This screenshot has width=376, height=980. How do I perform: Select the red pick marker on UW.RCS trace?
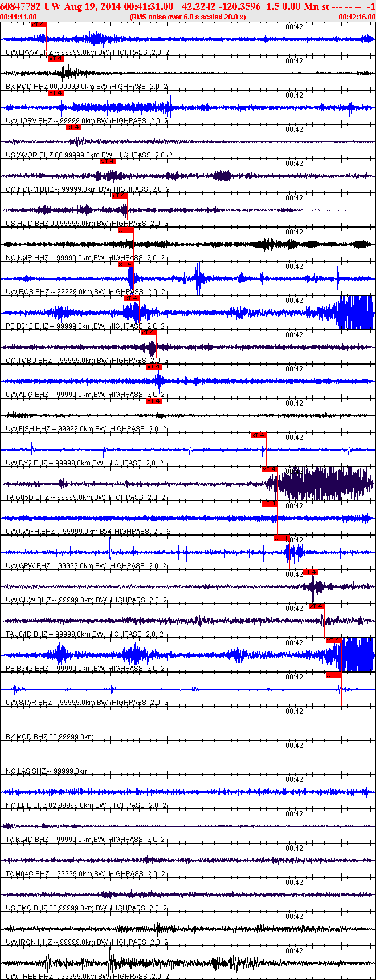point(125,264)
